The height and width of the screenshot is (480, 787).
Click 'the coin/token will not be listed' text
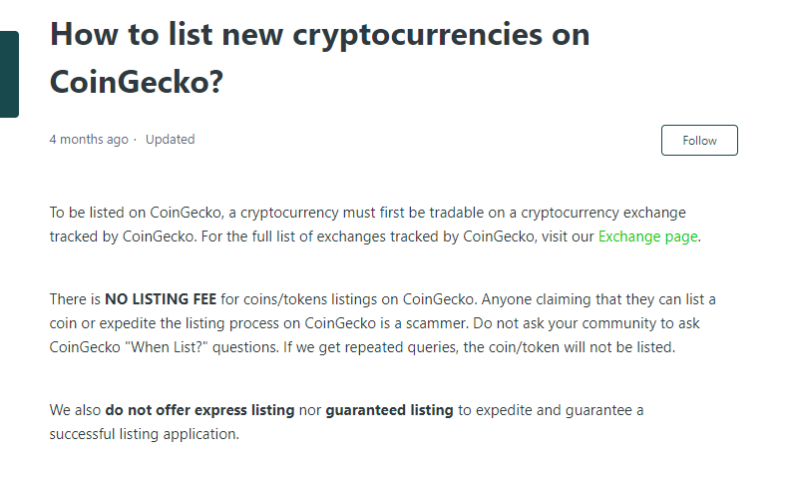pyautogui.click(x=569, y=347)
